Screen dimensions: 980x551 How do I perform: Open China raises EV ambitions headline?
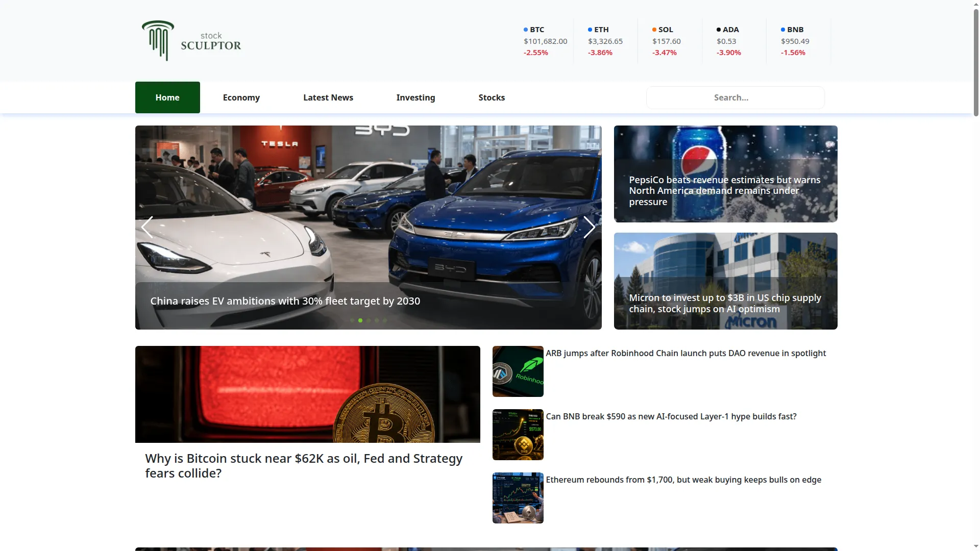[285, 301]
